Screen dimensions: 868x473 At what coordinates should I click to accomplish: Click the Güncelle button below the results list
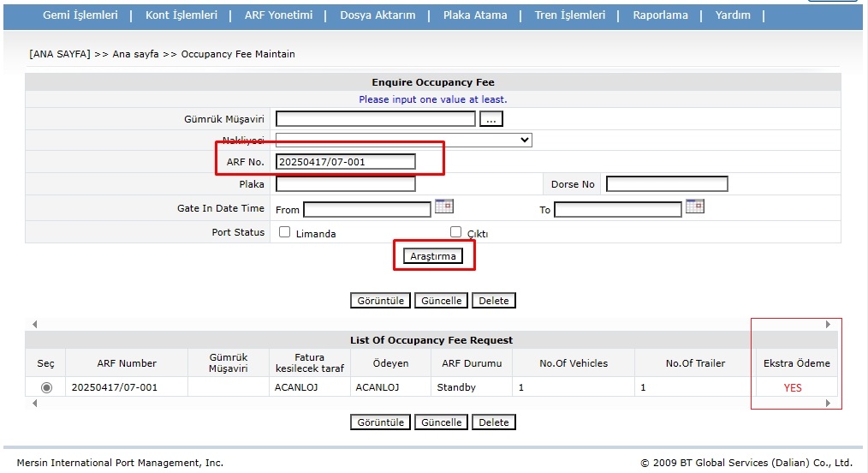tap(442, 422)
